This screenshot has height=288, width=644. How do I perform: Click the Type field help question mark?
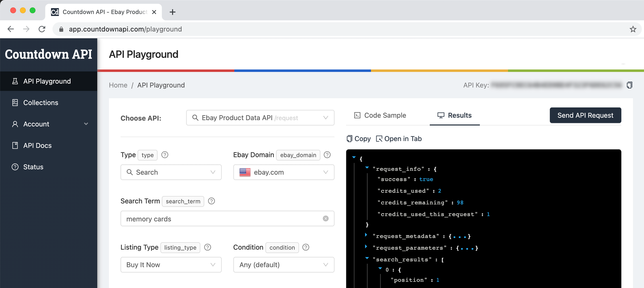point(165,155)
